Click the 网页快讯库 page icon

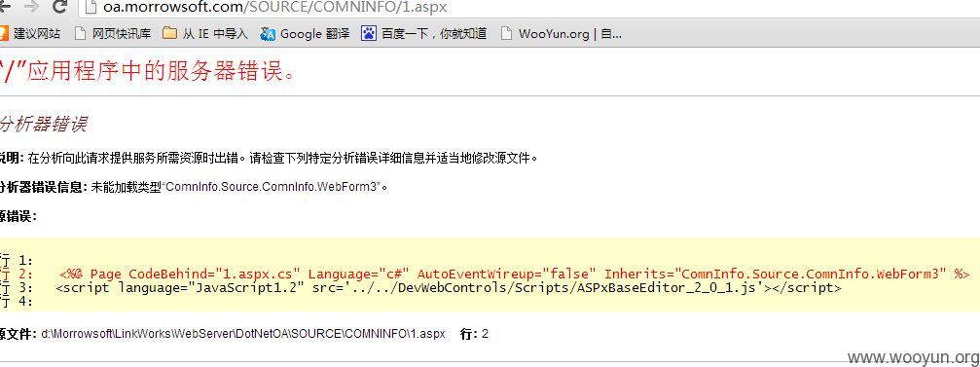(80, 33)
